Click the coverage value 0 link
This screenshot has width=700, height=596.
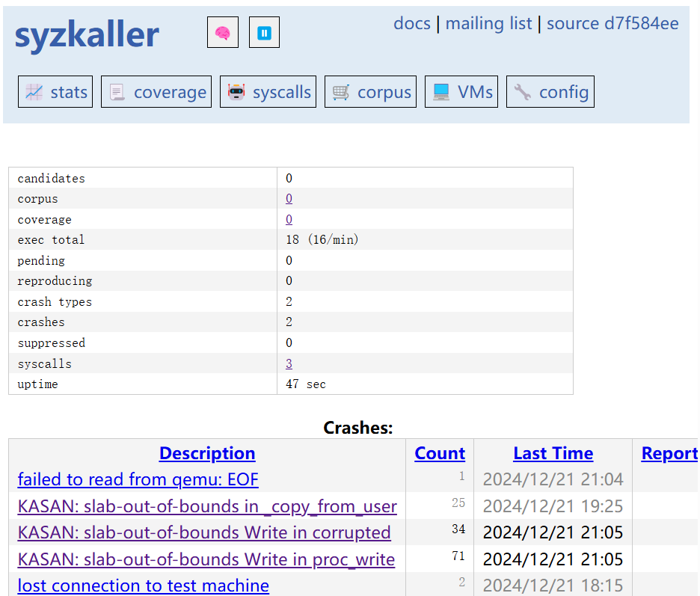coord(289,219)
